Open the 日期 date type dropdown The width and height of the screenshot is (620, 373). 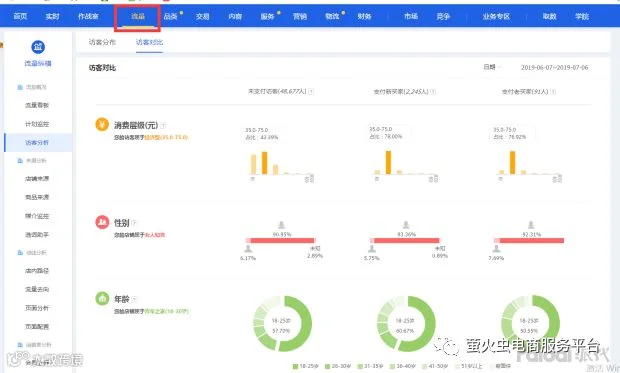click(x=492, y=67)
